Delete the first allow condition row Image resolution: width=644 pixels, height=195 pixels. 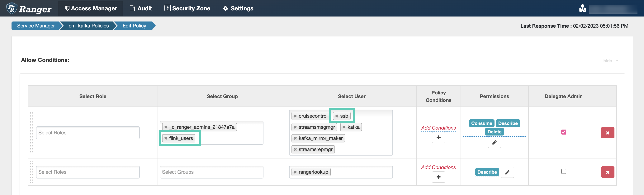[608, 133]
